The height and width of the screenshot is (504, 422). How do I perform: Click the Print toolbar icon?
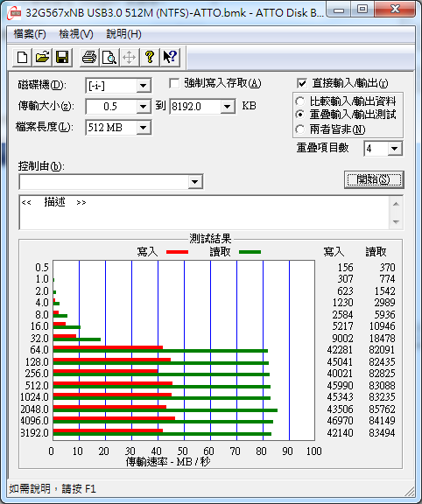[x=89, y=58]
